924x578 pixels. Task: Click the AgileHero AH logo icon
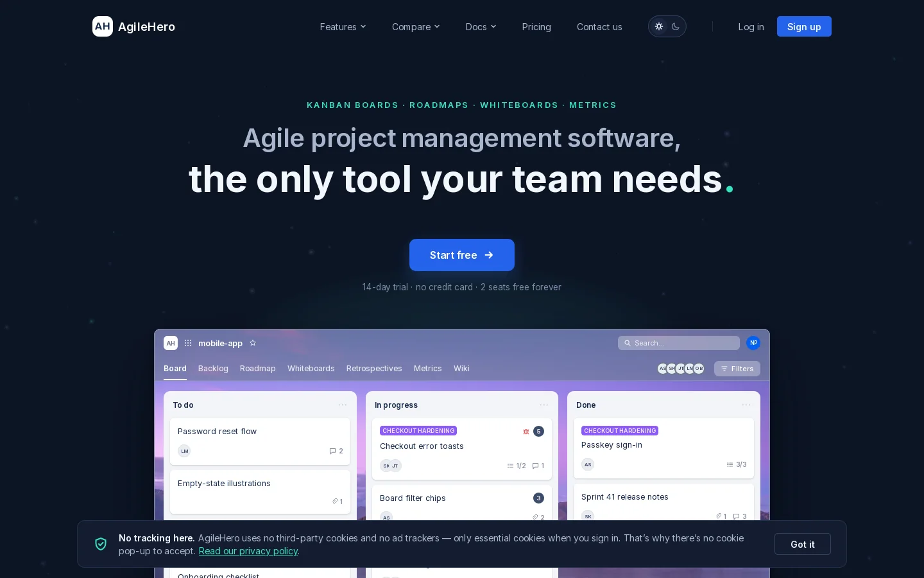tap(103, 26)
